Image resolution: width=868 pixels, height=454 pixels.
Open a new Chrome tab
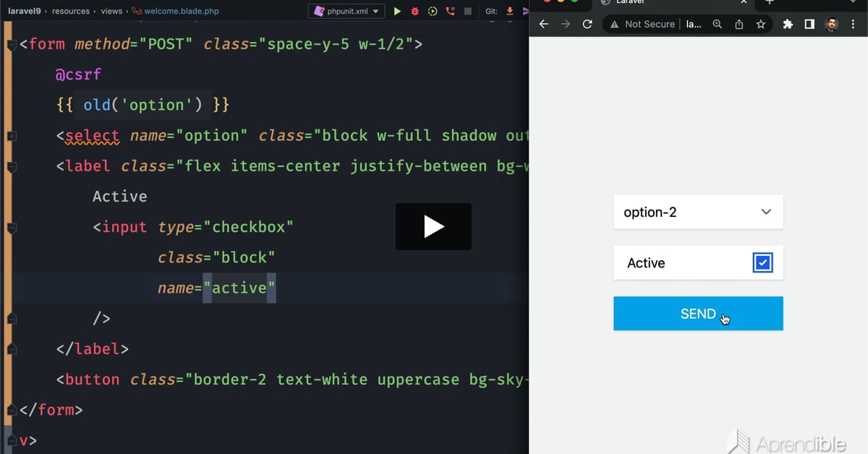pos(770,2)
